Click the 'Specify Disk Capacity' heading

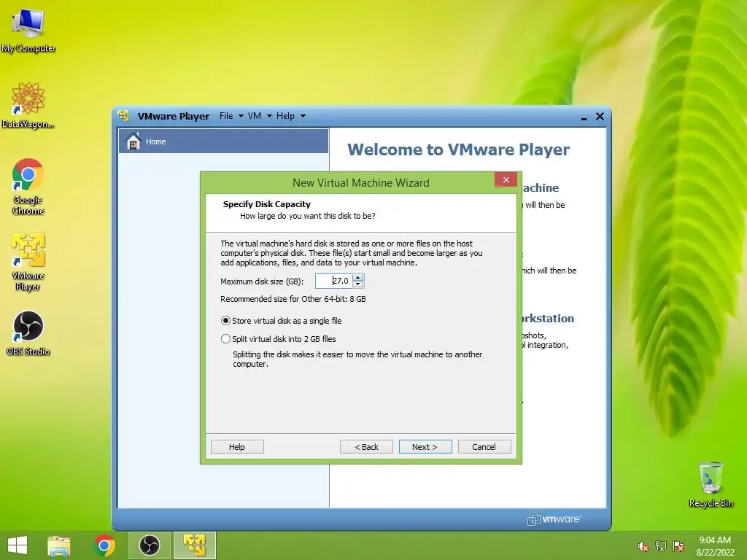[x=267, y=204]
